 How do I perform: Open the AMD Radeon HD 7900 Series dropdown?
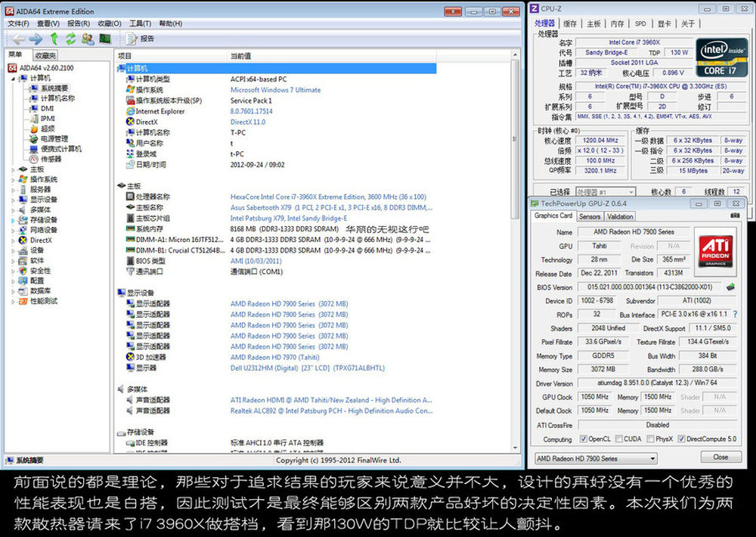click(x=596, y=458)
